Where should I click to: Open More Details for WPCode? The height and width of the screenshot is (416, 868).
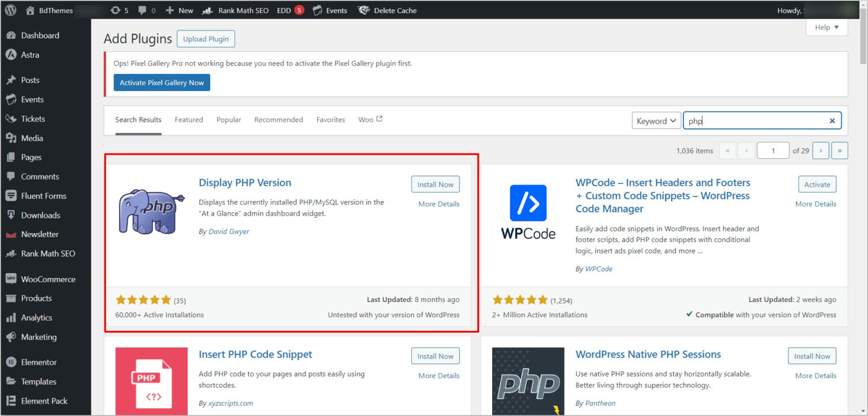click(815, 204)
